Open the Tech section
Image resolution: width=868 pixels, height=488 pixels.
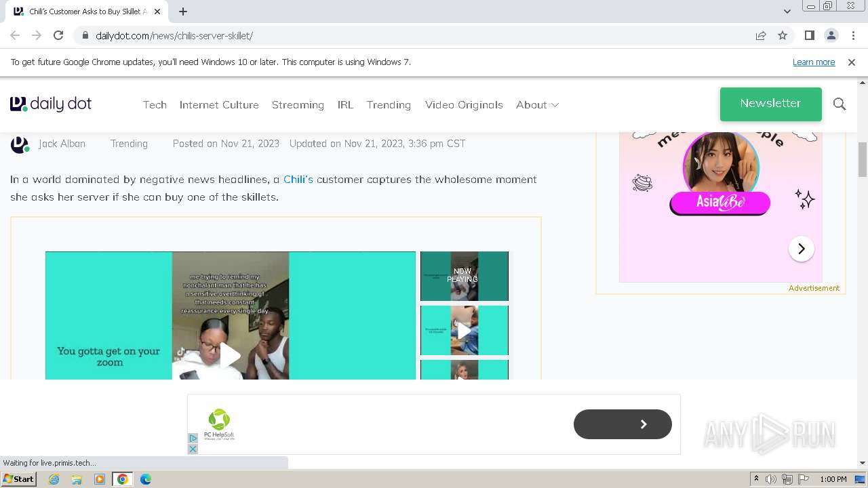point(155,104)
